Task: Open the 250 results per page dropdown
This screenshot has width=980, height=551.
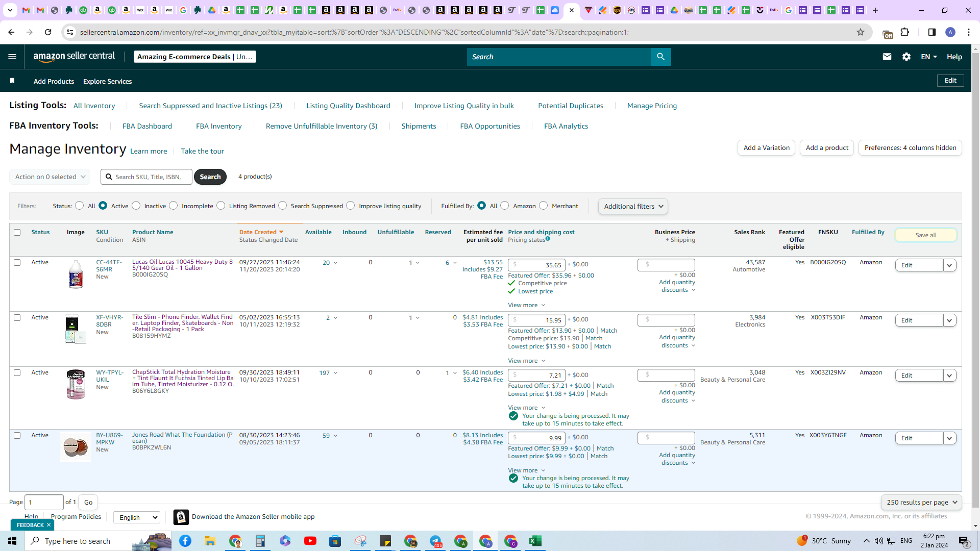Action: click(921, 503)
